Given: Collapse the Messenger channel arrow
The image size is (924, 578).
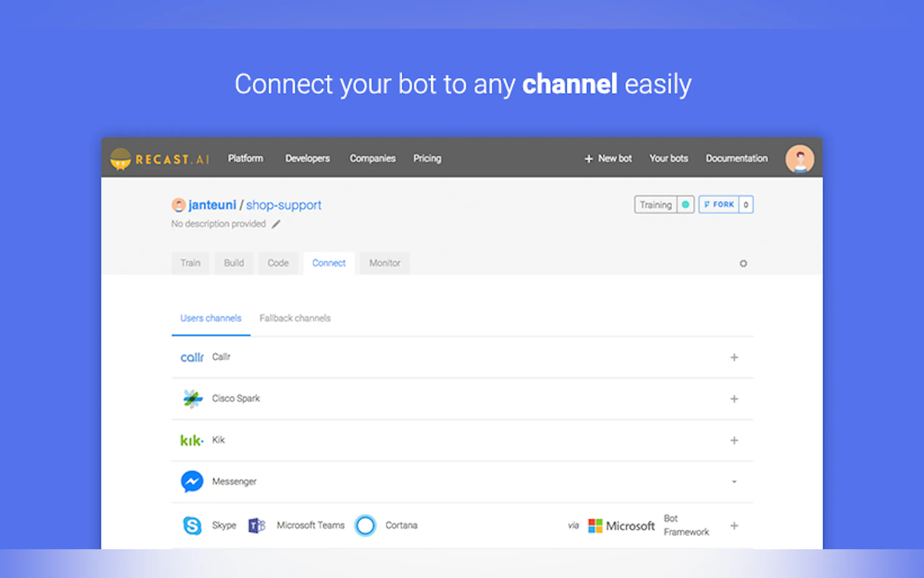Looking at the screenshot, I should tap(734, 482).
